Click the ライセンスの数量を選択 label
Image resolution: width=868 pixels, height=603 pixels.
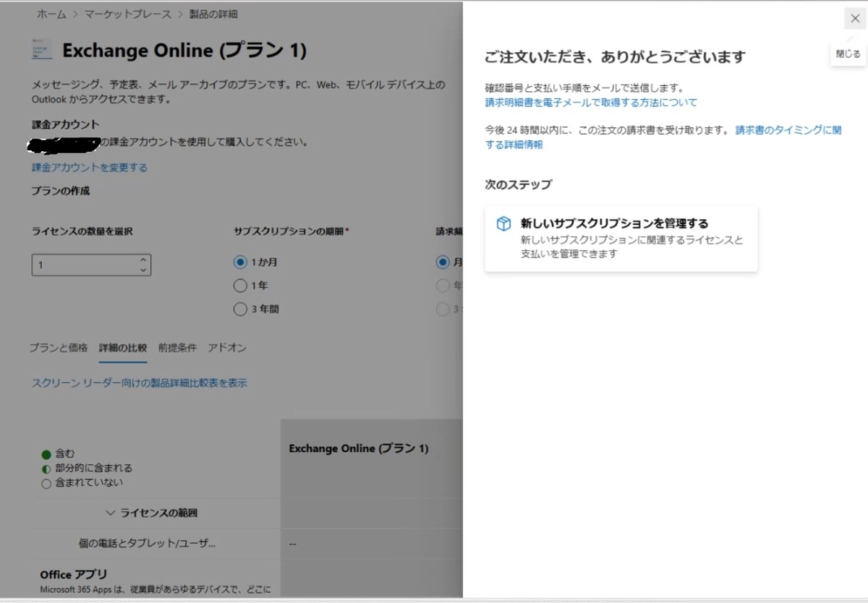(82, 231)
